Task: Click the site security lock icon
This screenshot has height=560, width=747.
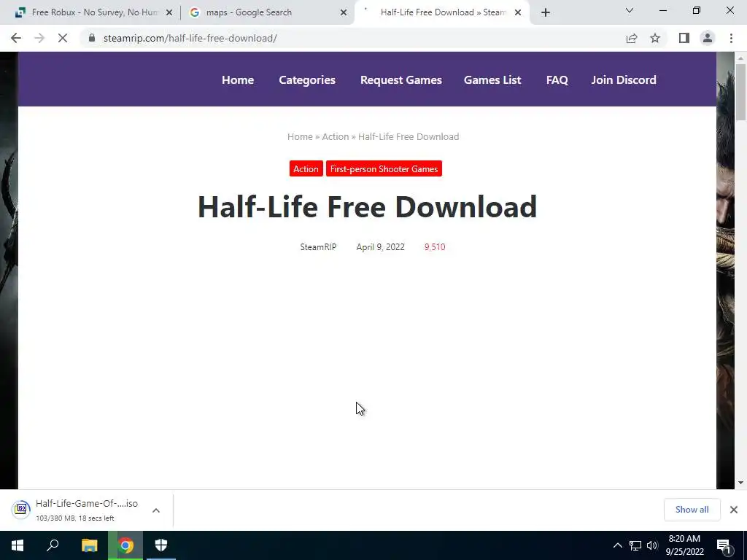Action: click(x=92, y=38)
